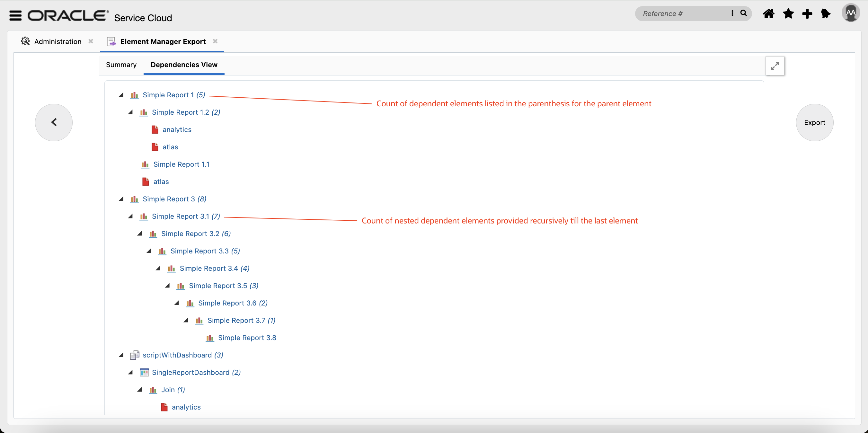Open the SingleReportDashboard (2) link
Viewport: 868px width, 433px height.
pyautogui.click(x=197, y=372)
